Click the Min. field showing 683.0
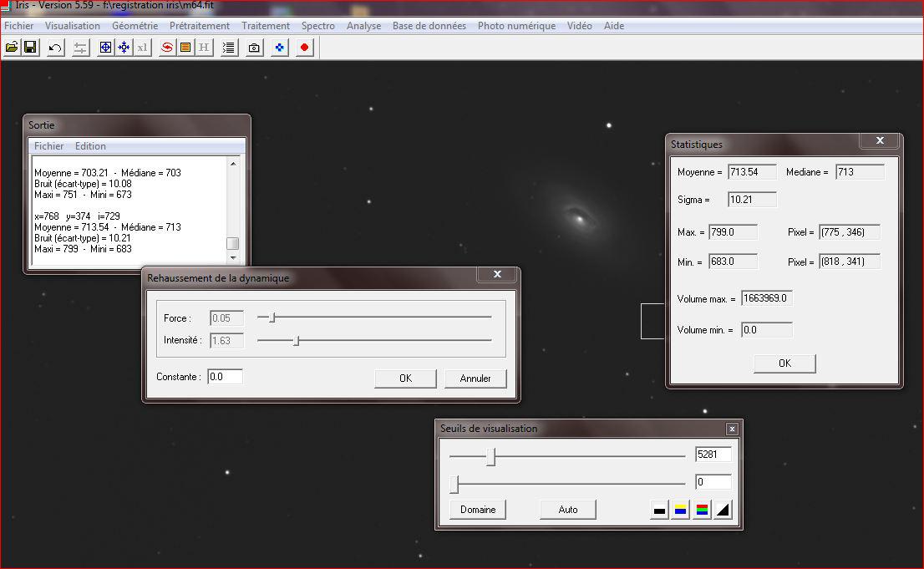Viewport: 924px width, 569px height. (x=733, y=262)
